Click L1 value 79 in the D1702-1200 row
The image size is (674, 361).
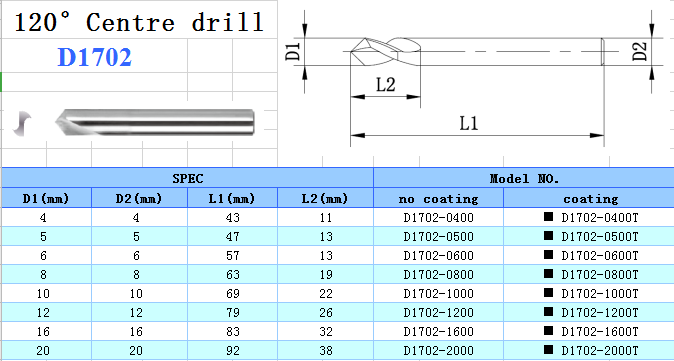[233, 312]
